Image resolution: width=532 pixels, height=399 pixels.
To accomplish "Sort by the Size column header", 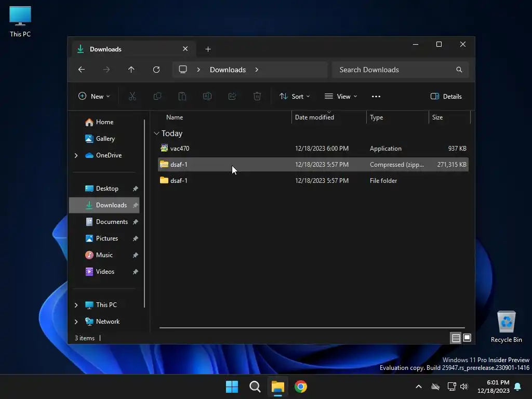I will pos(449,117).
